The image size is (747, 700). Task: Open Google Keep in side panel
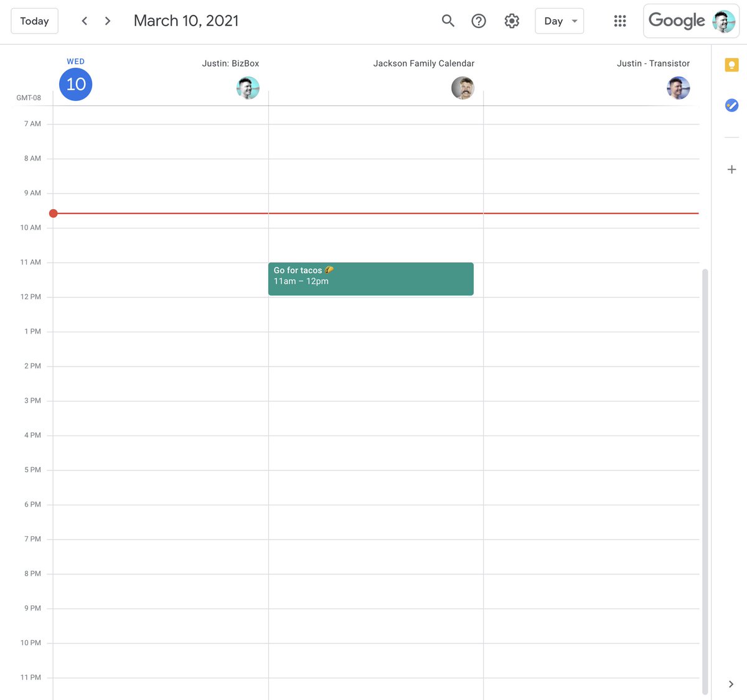731,65
